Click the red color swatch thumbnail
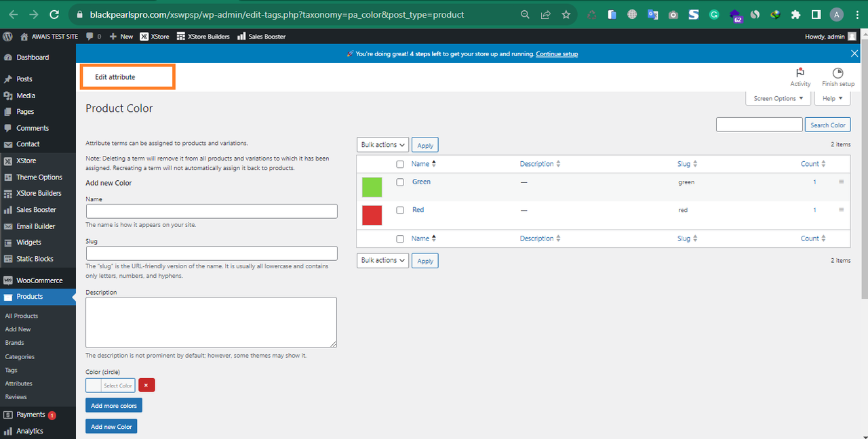 [x=372, y=215]
